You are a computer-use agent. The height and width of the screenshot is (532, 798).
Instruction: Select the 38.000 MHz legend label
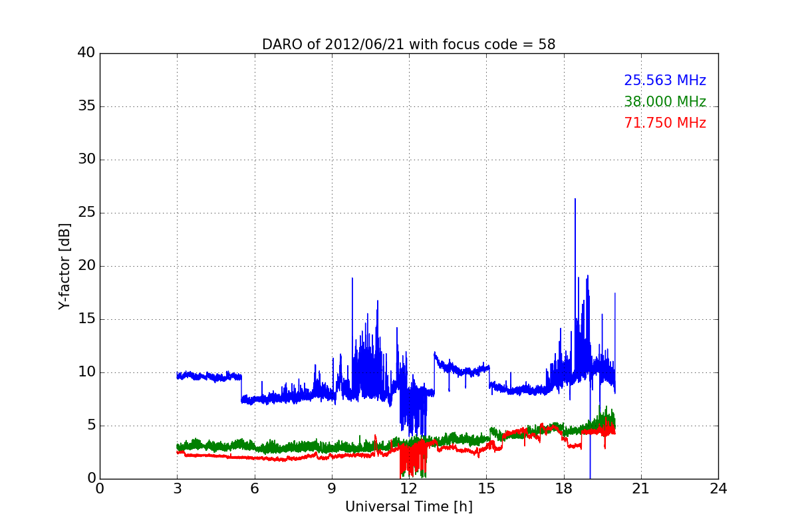tap(665, 102)
